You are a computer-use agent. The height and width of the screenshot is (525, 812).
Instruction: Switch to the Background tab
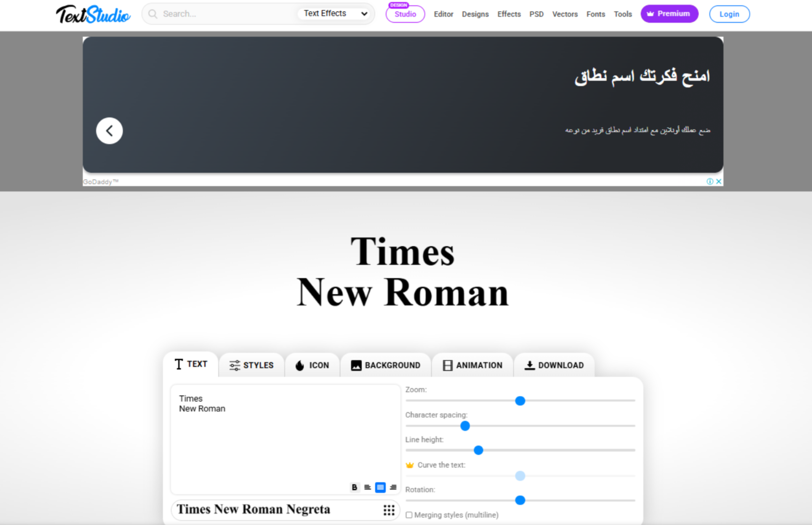point(386,365)
